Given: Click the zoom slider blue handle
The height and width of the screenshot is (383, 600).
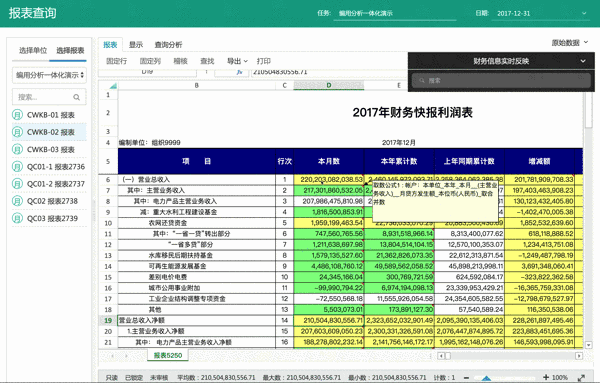Looking at the screenshot, I should pyautogui.click(x=486, y=378).
